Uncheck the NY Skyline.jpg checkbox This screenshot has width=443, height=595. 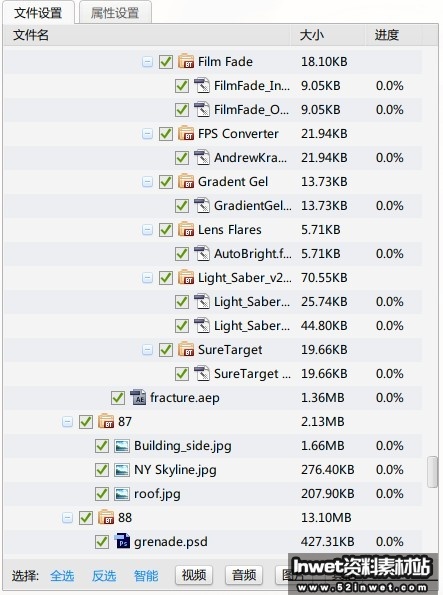pyautogui.click(x=101, y=470)
